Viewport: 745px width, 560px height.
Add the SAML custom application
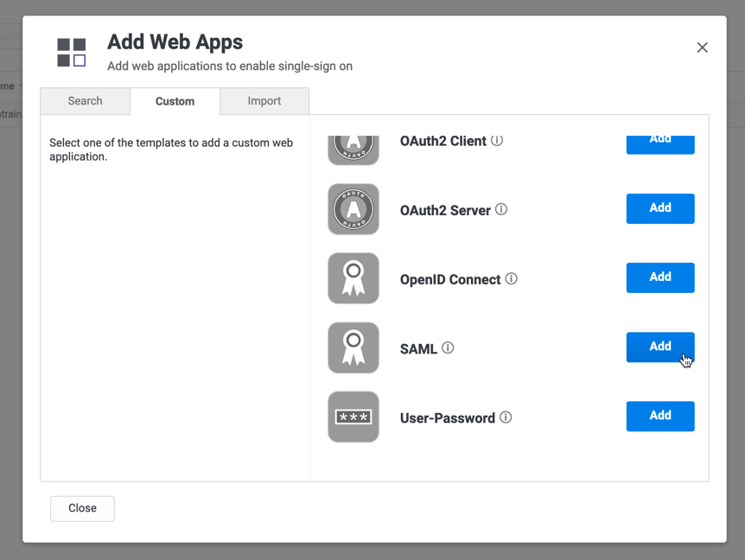659,347
